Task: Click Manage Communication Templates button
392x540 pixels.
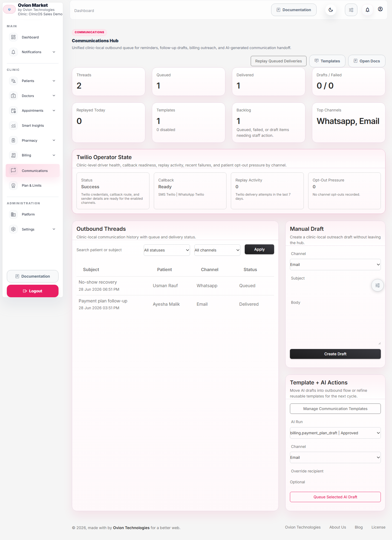Action: (335, 409)
